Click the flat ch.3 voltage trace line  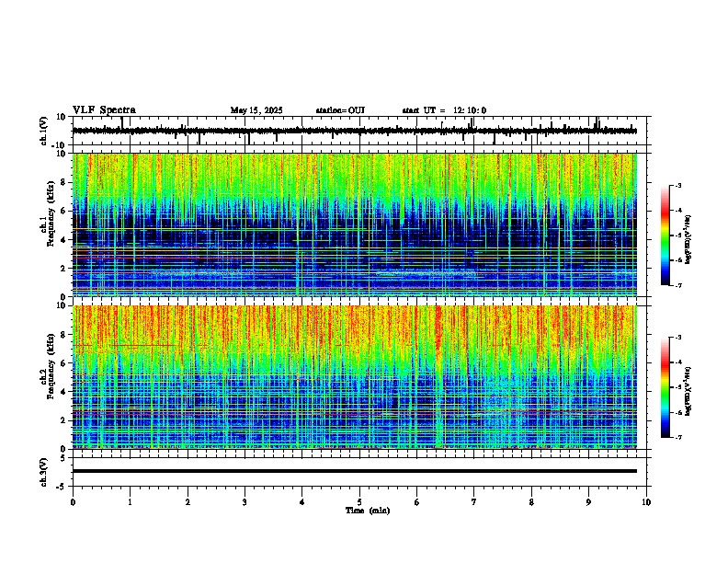[354, 471]
